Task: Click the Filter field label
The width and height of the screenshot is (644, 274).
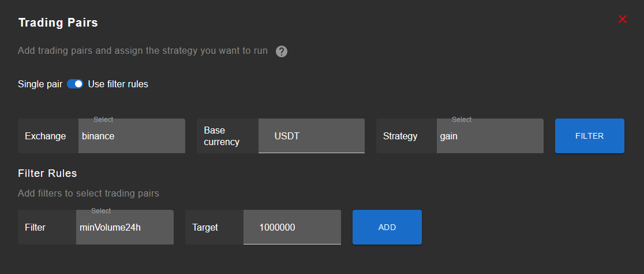Action: [35, 228]
